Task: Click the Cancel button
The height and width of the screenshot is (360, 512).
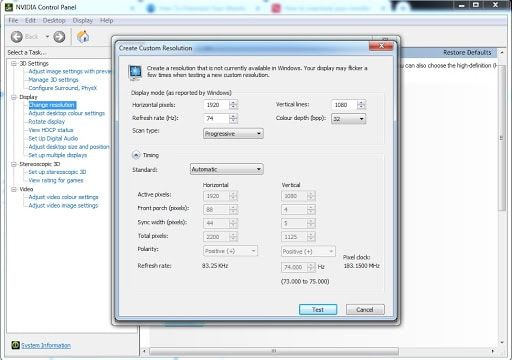Action: coord(365,310)
